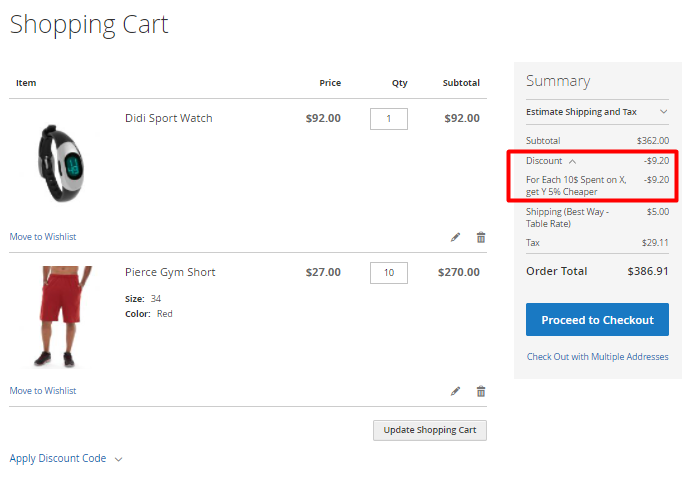Click trash icon to remove Didi Sport Watch
The height and width of the screenshot is (495, 685).
click(x=481, y=237)
